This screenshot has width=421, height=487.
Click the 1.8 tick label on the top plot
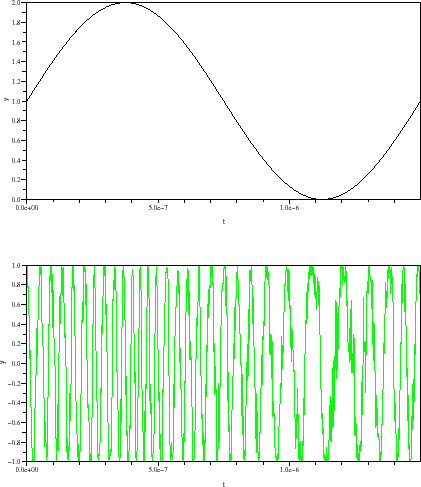[x=16, y=22]
